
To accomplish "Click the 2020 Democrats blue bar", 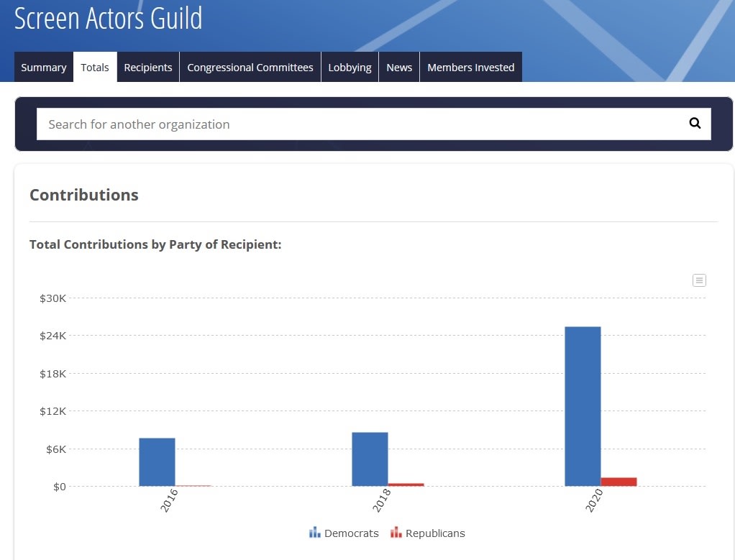I will 583,406.
